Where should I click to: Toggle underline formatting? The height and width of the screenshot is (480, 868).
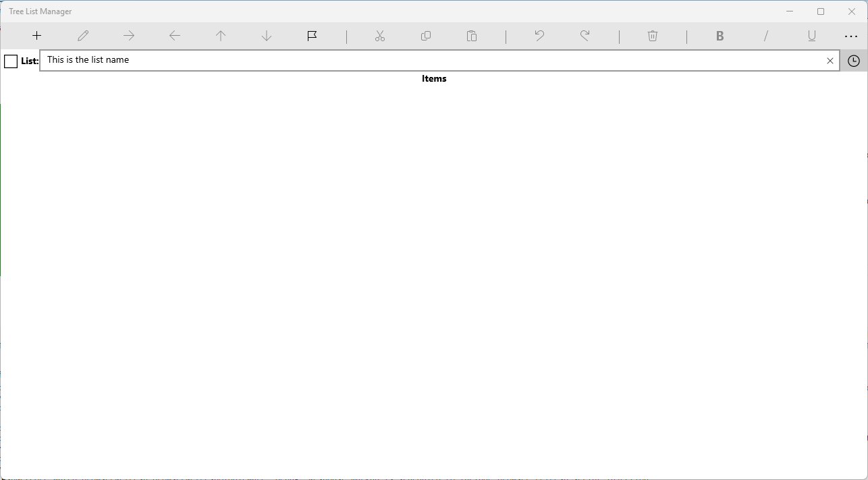(812, 36)
